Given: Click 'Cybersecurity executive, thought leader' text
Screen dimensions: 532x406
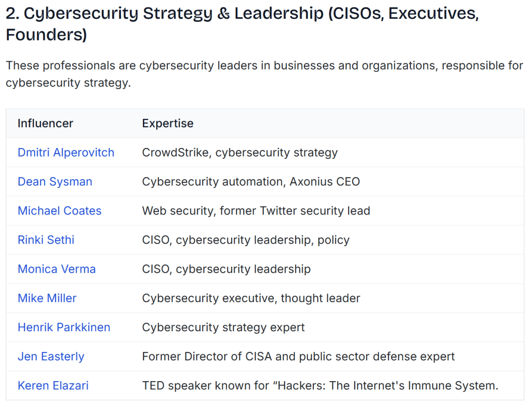Looking at the screenshot, I should (x=251, y=298).
